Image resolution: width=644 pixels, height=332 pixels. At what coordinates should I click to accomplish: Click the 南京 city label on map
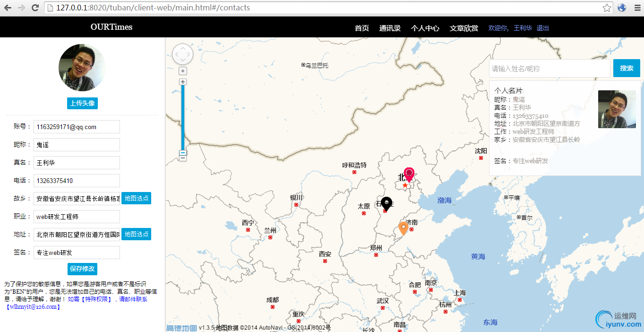coord(431,283)
